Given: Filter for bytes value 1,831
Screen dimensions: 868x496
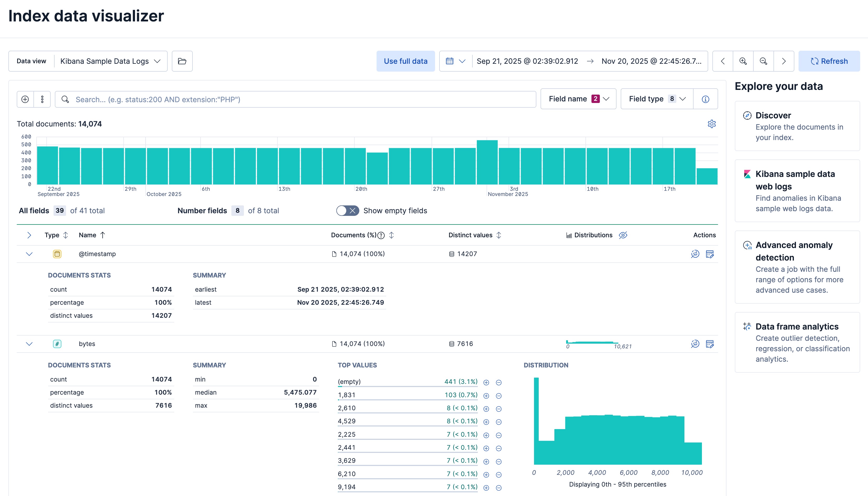Looking at the screenshot, I should [x=486, y=395].
